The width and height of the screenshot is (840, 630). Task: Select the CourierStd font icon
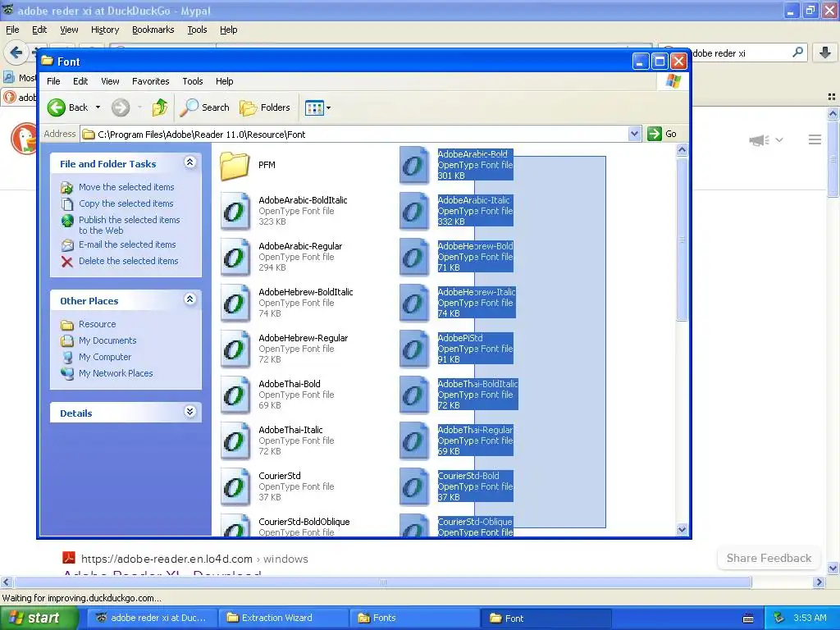point(235,487)
